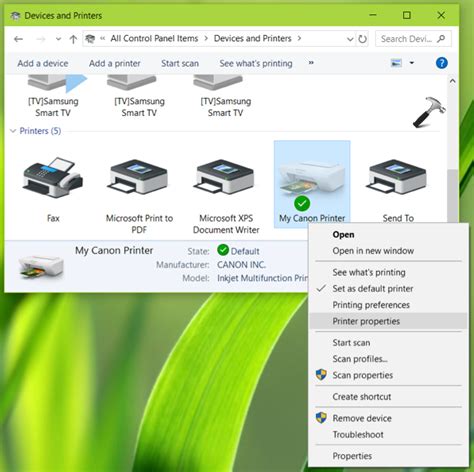Click the blue help question mark icon
This screenshot has width=474, height=472.
442,63
